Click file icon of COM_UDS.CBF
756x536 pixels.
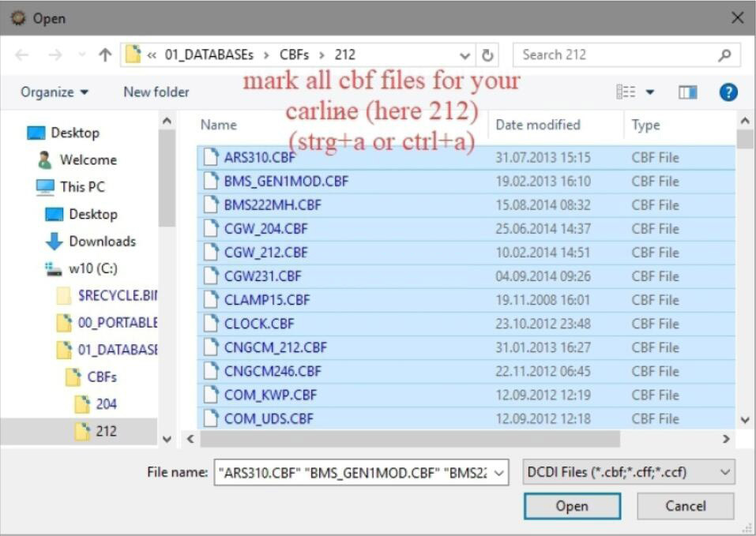point(211,418)
